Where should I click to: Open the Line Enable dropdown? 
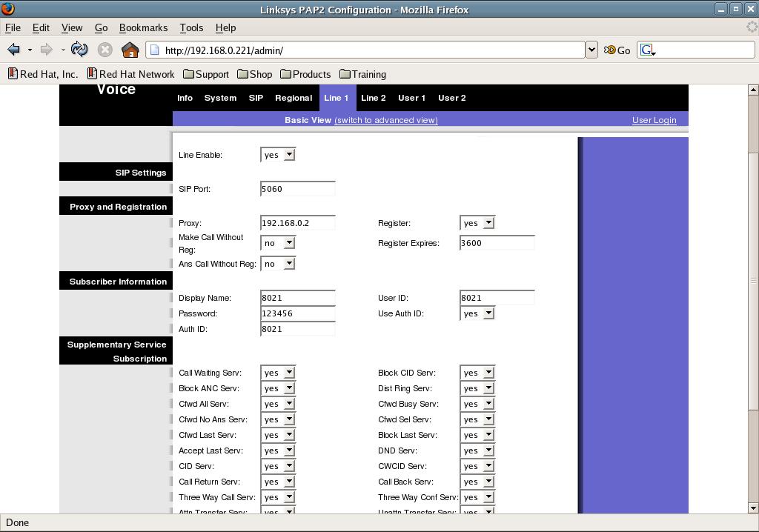[x=278, y=155]
